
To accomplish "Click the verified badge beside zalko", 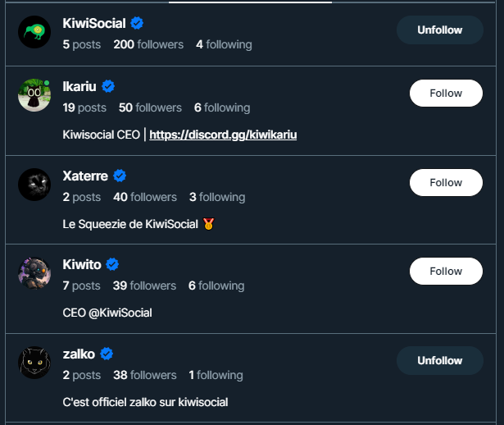I will click(107, 354).
